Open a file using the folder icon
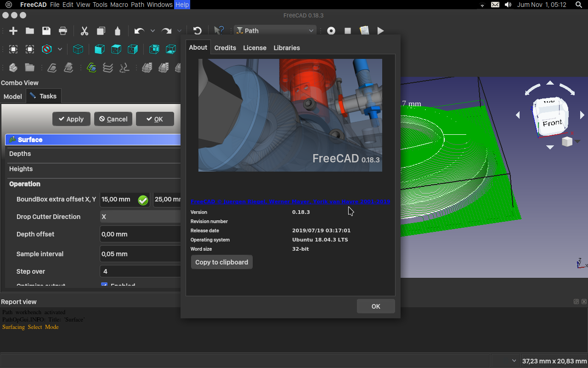Image resolution: width=588 pixels, height=368 pixels. pyautogui.click(x=30, y=31)
